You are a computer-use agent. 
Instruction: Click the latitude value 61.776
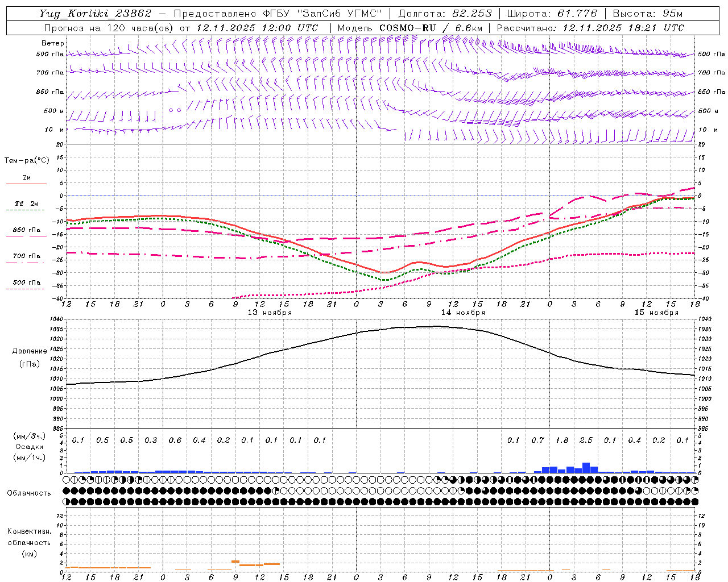[x=578, y=14]
